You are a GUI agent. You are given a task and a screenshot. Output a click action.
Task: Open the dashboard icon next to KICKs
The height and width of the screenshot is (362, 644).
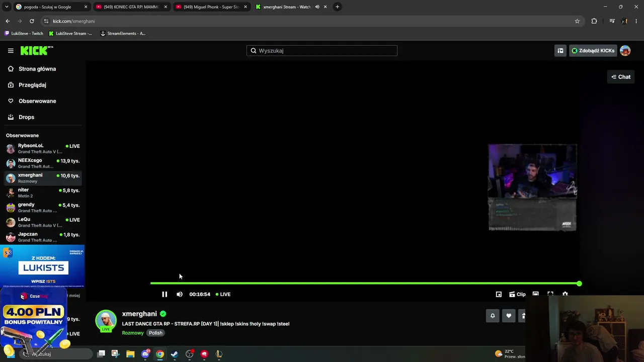pyautogui.click(x=560, y=50)
